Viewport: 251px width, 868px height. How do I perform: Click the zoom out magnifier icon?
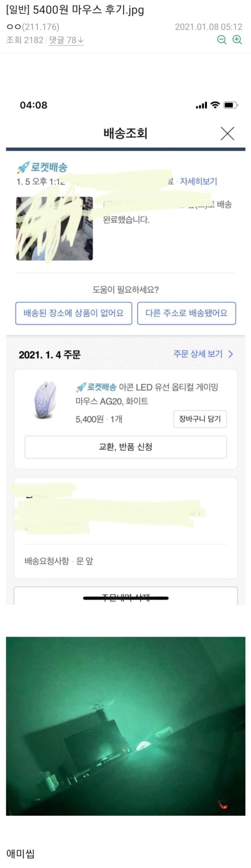tap(222, 40)
